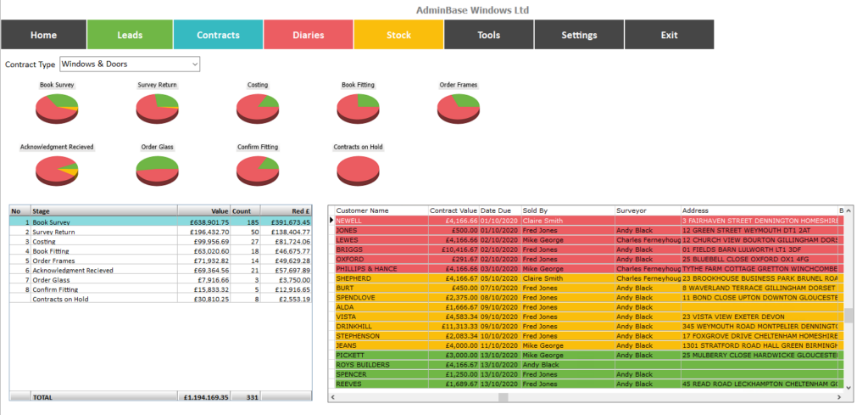This screenshot has width=868, height=415.
Task: Select the Survey Return stage row
Action: tap(160, 233)
